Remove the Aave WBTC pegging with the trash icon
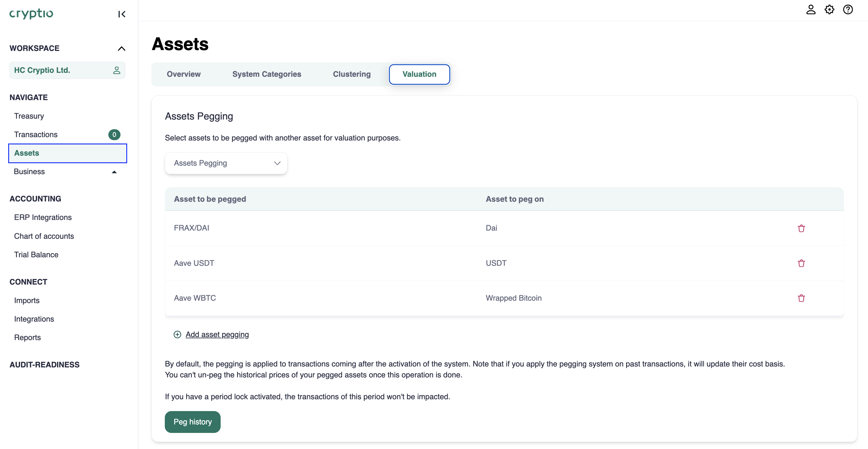The height and width of the screenshot is (449, 868). pos(801,298)
